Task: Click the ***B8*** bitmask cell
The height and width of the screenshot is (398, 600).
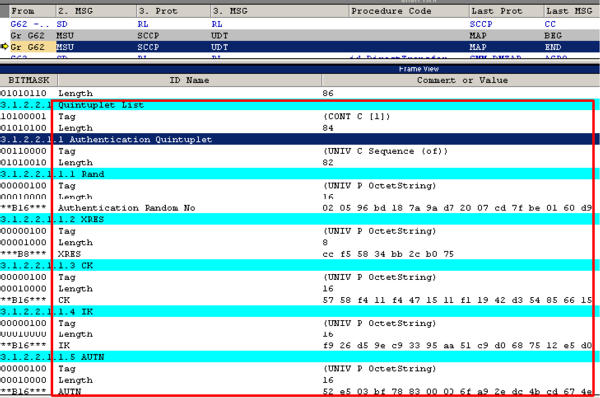Action: (x=23, y=254)
